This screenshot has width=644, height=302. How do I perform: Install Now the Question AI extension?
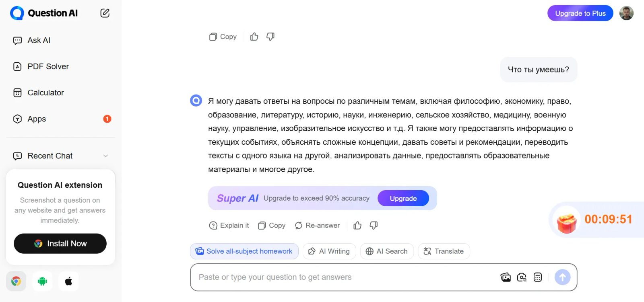click(x=60, y=243)
